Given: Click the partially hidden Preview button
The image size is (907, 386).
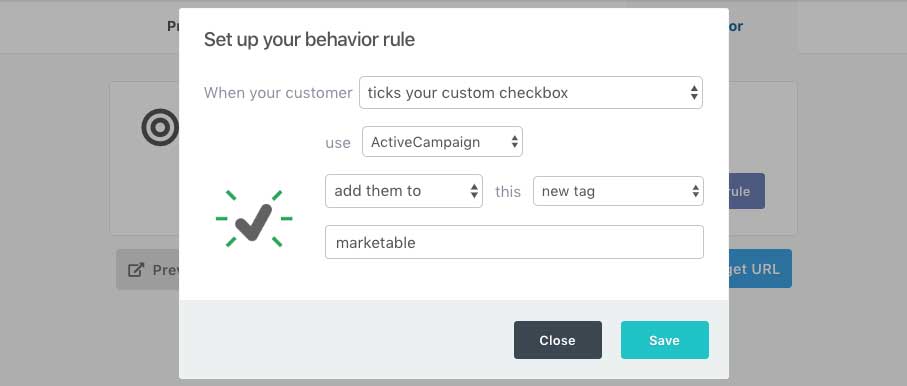Looking at the screenshot, I should [x=148, y=270].
